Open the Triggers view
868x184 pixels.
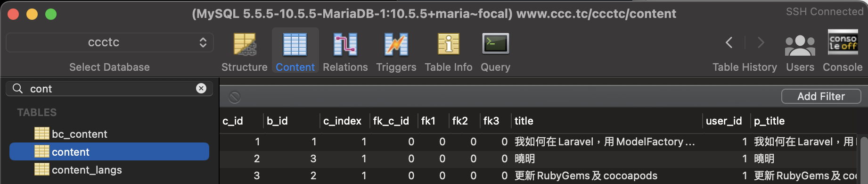click(396, 52)
